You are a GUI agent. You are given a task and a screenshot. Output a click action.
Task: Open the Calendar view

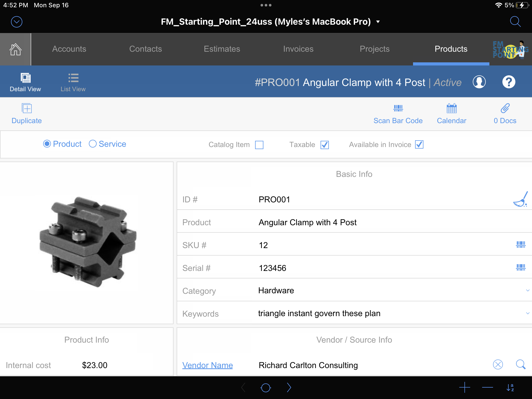coord(451,114)
